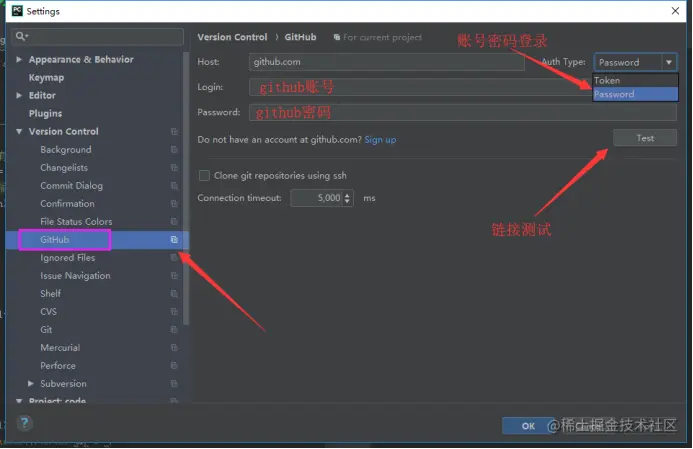Image resolution: width=693 pixels, height=449 pixels.
Task: Click the project-level icon beside Background
Action: tap(174, 150)
